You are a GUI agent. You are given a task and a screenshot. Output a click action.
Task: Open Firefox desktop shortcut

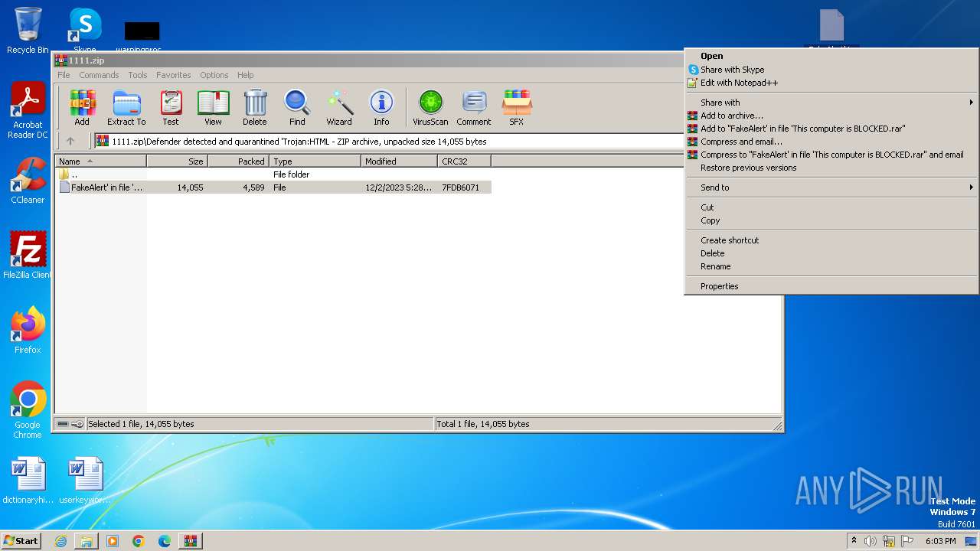28,330
